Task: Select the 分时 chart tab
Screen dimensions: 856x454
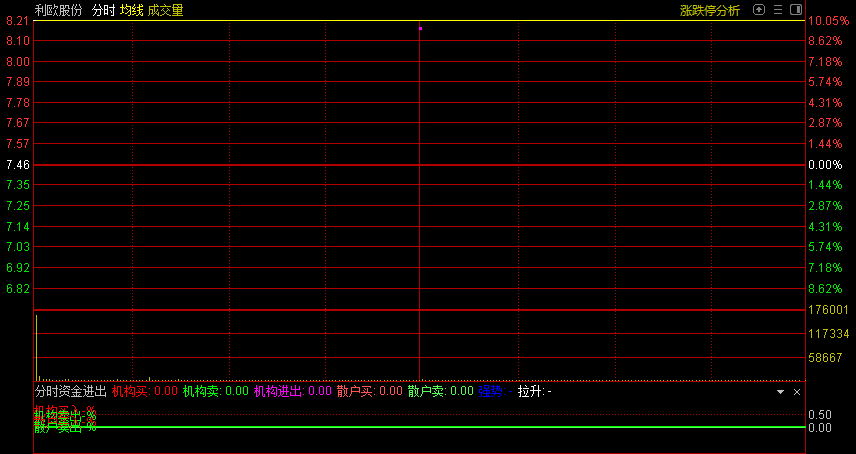Action: pyautogui.click(x=103, y=10)
